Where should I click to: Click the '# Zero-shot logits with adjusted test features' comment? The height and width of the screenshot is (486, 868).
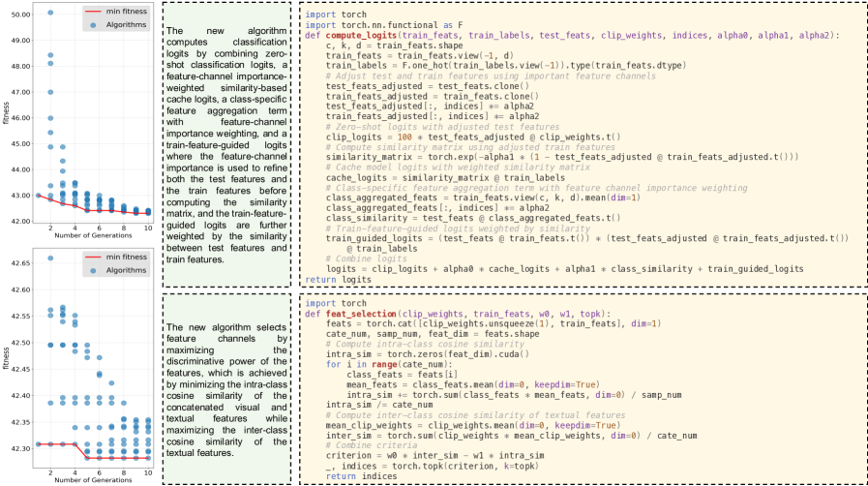442,127
